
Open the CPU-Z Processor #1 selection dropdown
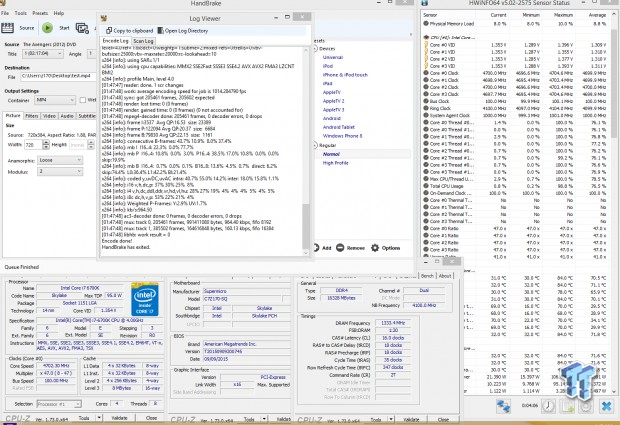click(59, 404)
